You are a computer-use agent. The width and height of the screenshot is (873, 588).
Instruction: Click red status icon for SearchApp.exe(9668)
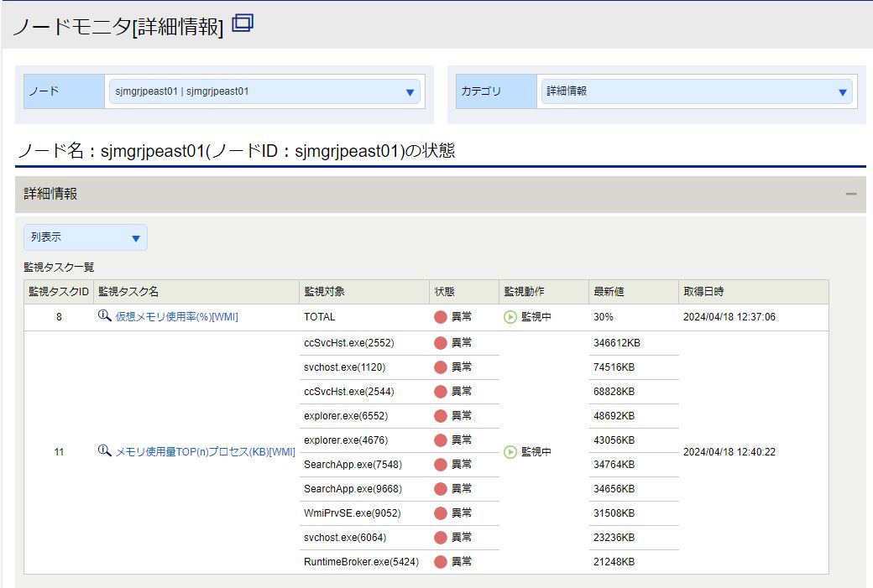point(441,489)
